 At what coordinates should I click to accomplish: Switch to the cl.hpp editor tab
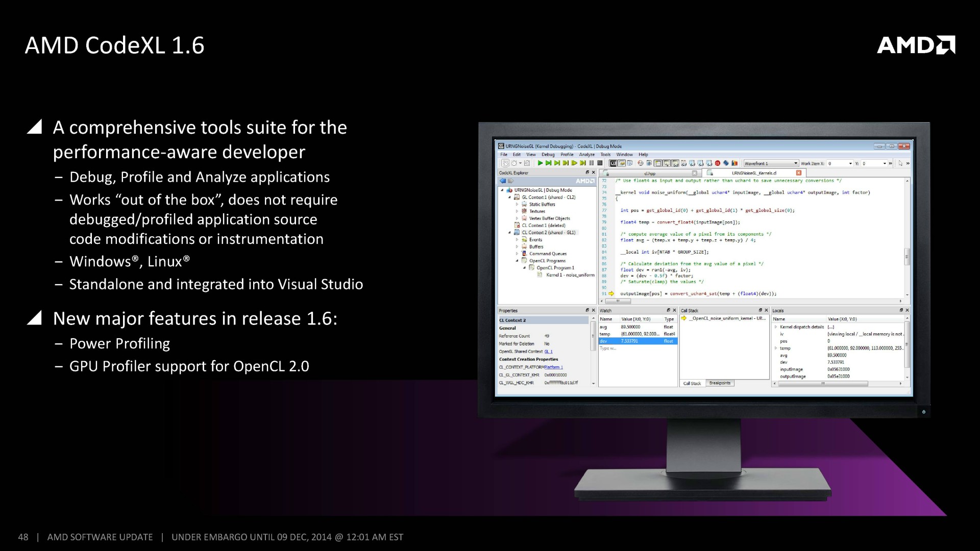650,173
